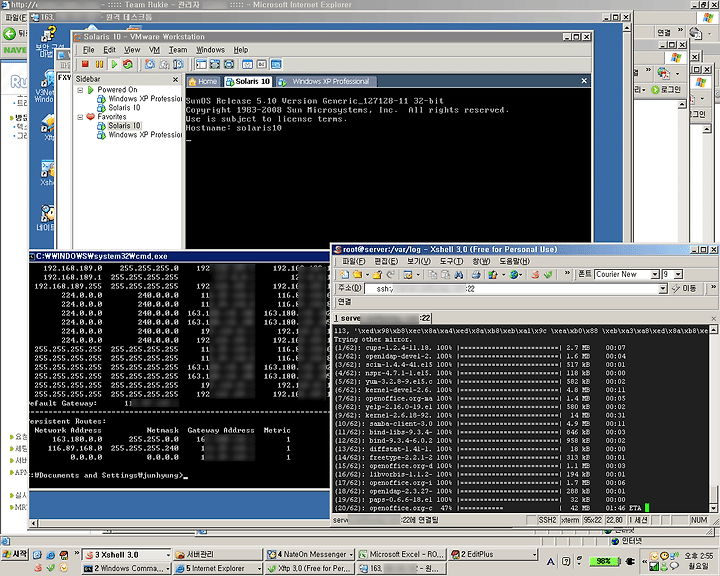Click the Xshell 이동 go button
The image size is (720, 576).
[683, 289]
